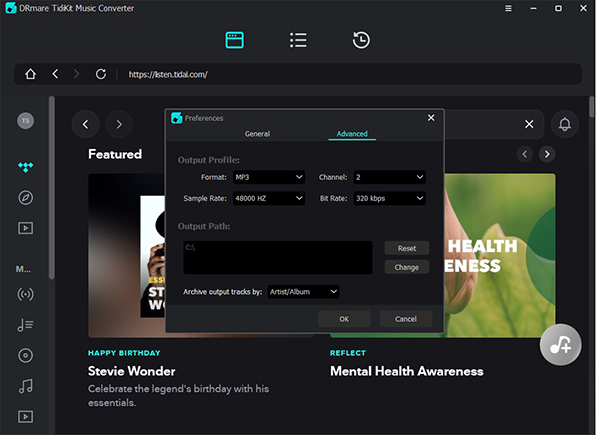
Task: Click the Featured heading
Action: pyautogui.click(x=115, y=154)
